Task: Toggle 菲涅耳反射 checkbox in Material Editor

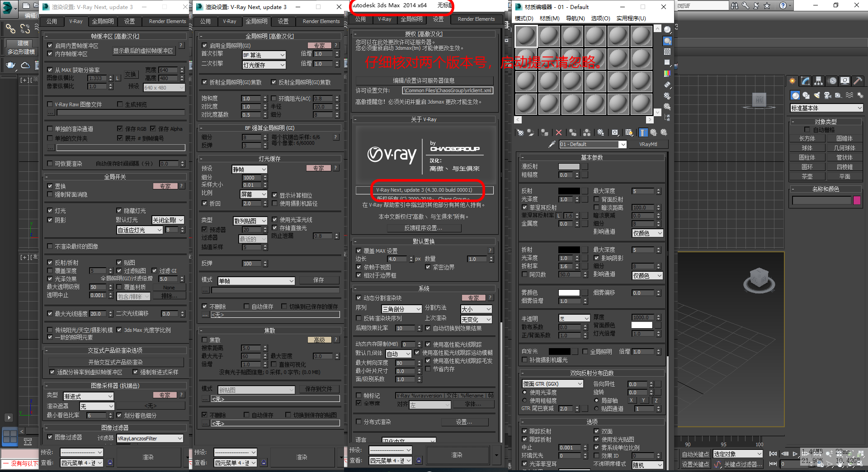Action: [x=524, y=208]
